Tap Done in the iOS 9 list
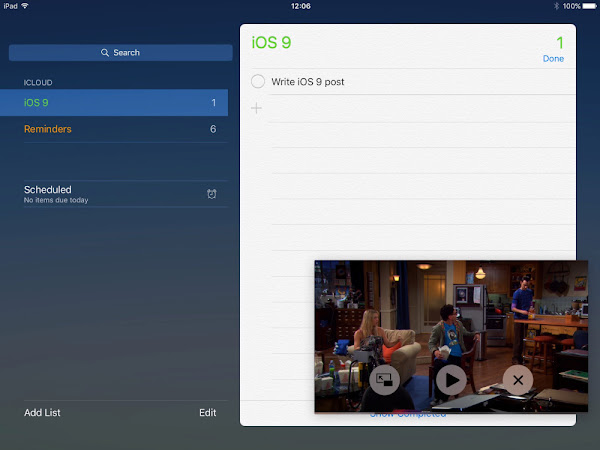Screen dimensions: 600x450 point(553,59)
